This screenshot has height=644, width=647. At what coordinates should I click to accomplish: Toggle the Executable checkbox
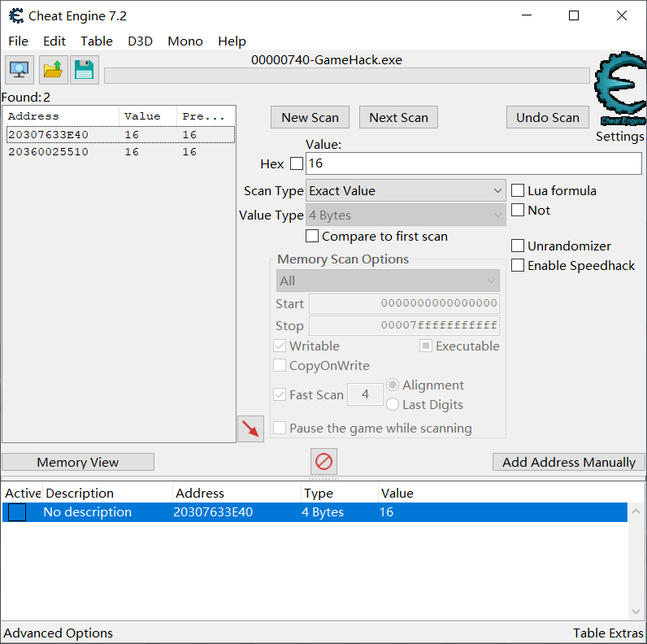[426, 346]
